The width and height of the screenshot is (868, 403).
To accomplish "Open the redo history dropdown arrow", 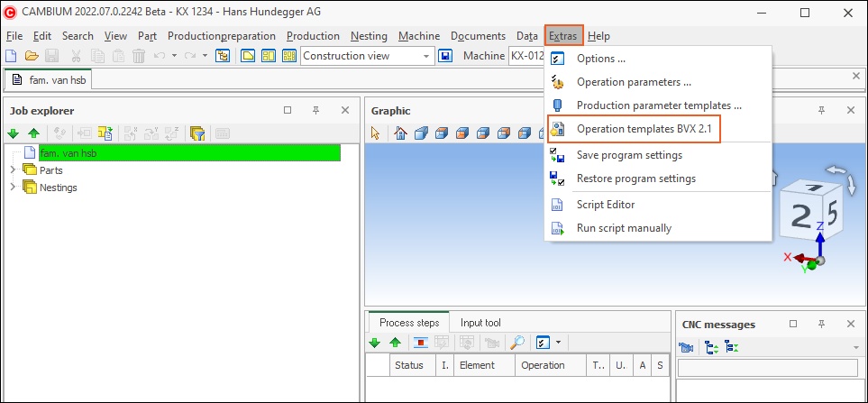I will coord(205,56).
